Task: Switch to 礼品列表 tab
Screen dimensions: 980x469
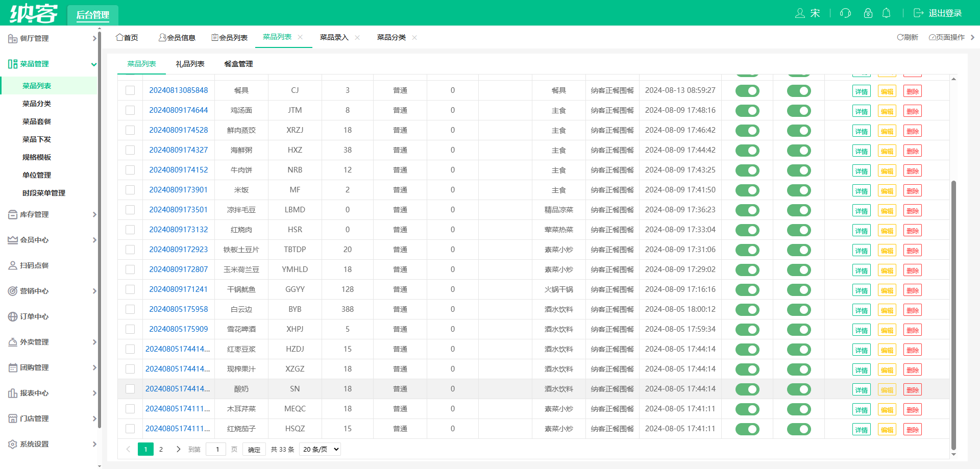Action: [x=190, y=64]
